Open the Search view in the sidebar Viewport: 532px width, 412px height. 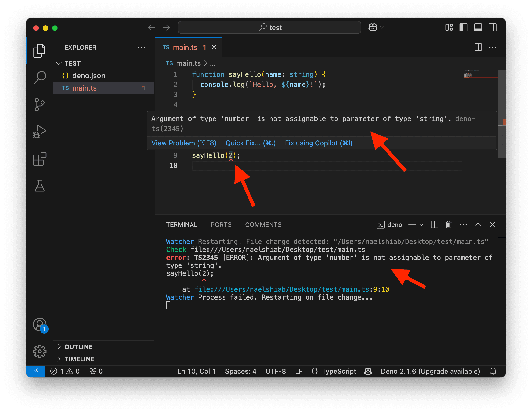pyautogui.click(x=40, y=77)
